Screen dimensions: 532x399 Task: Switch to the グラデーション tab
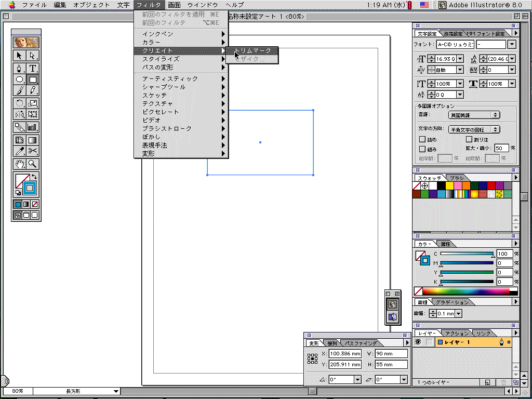coord(451,302)
